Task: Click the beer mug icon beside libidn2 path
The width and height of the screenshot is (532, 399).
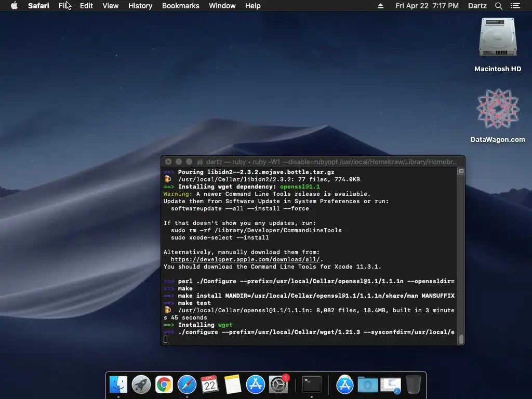Action: (168, 179)
